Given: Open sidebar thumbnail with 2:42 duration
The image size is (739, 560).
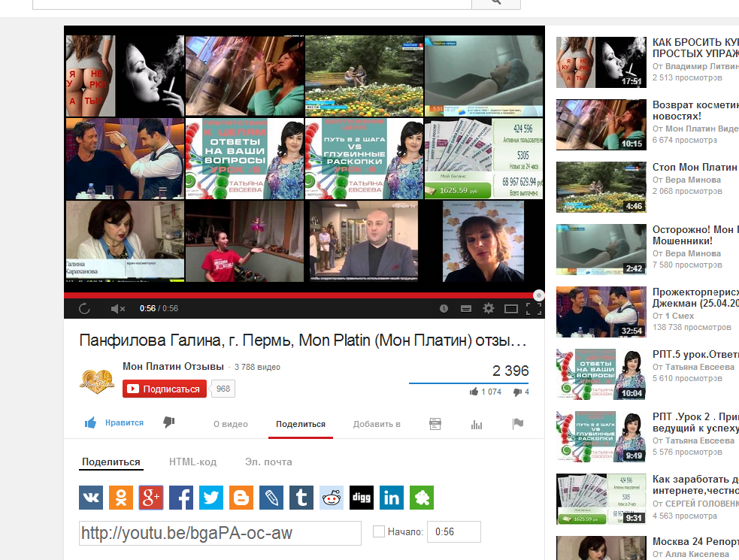Looking at the screenshot, I should tap(601, 250).
